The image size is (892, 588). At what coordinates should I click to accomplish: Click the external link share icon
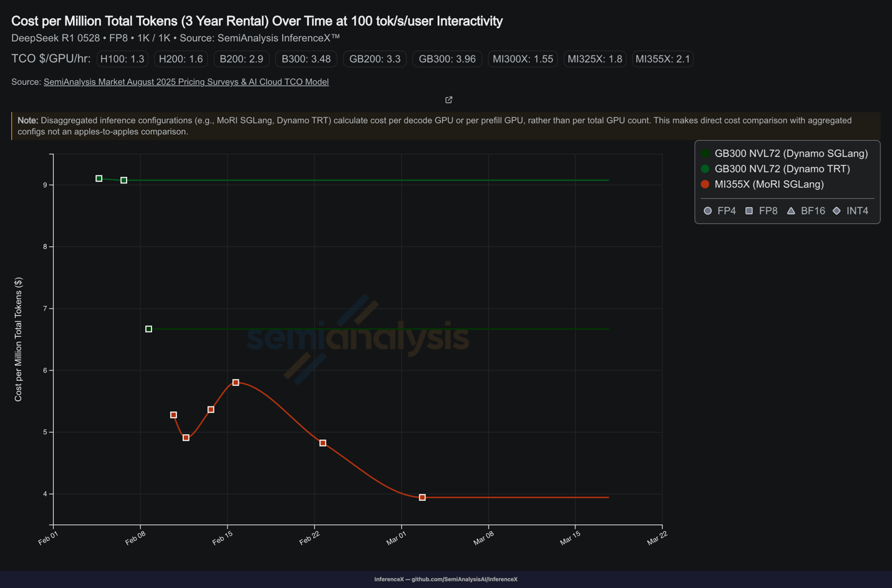click(448, 100)
